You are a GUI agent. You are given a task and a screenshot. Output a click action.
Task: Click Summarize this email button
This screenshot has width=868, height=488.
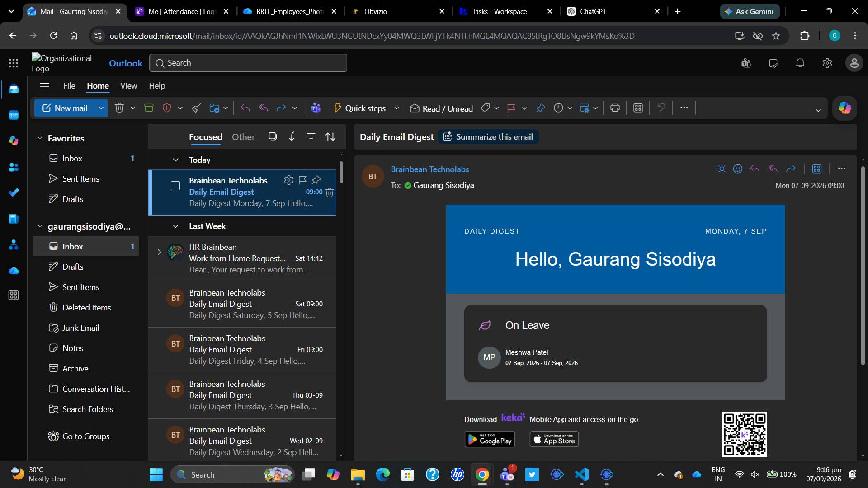(488, 137)
